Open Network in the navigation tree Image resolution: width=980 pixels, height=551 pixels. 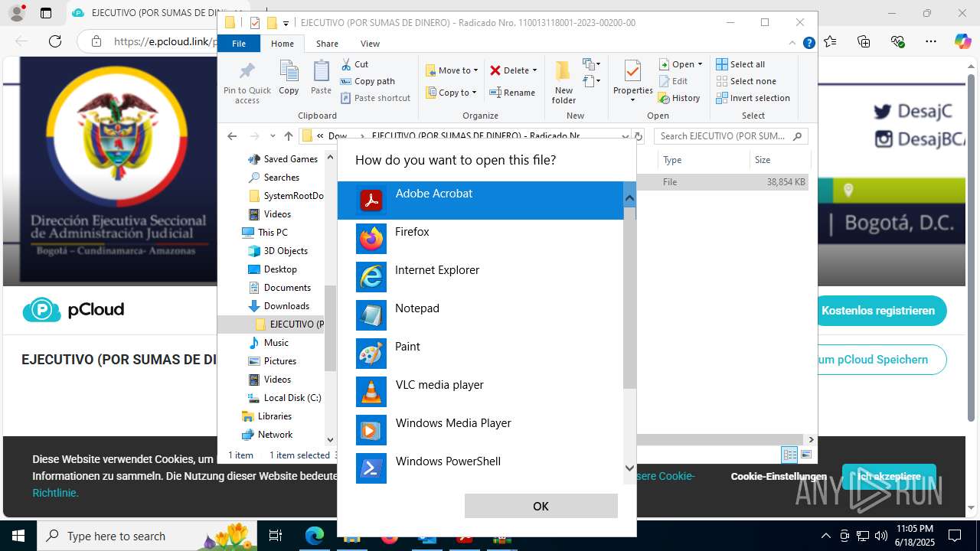[x=267, y=435]
